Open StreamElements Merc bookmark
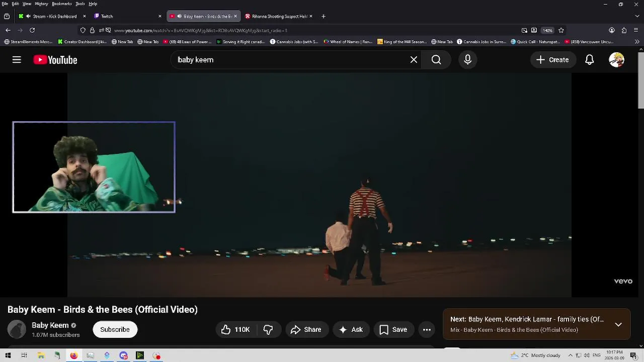This screenshot has width=644, height=362. (x=28, y=42)
